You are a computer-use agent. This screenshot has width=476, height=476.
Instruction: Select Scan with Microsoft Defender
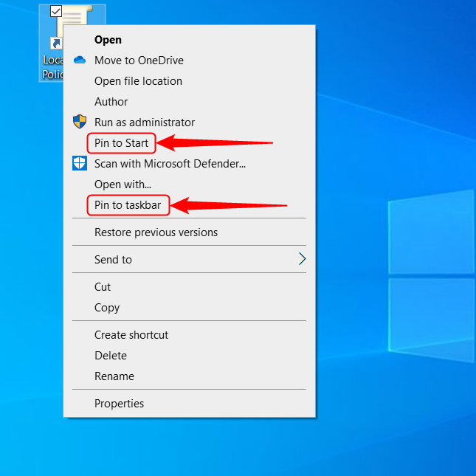(189, 164)
